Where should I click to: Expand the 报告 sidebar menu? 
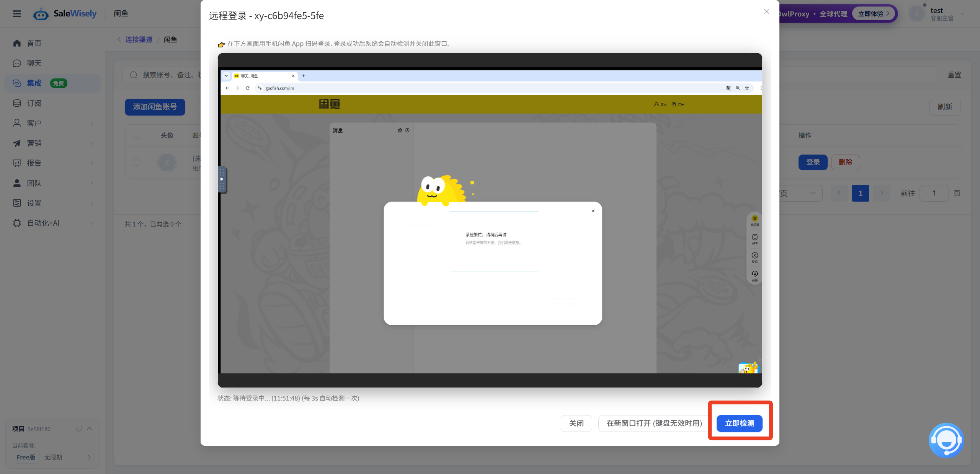52,163
